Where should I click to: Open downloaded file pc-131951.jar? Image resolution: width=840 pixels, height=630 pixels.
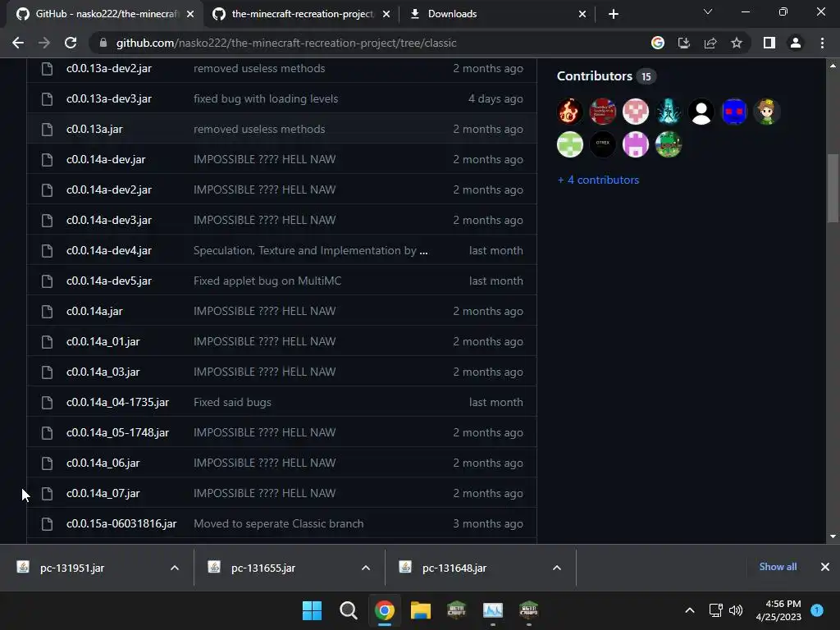point(72,568)
